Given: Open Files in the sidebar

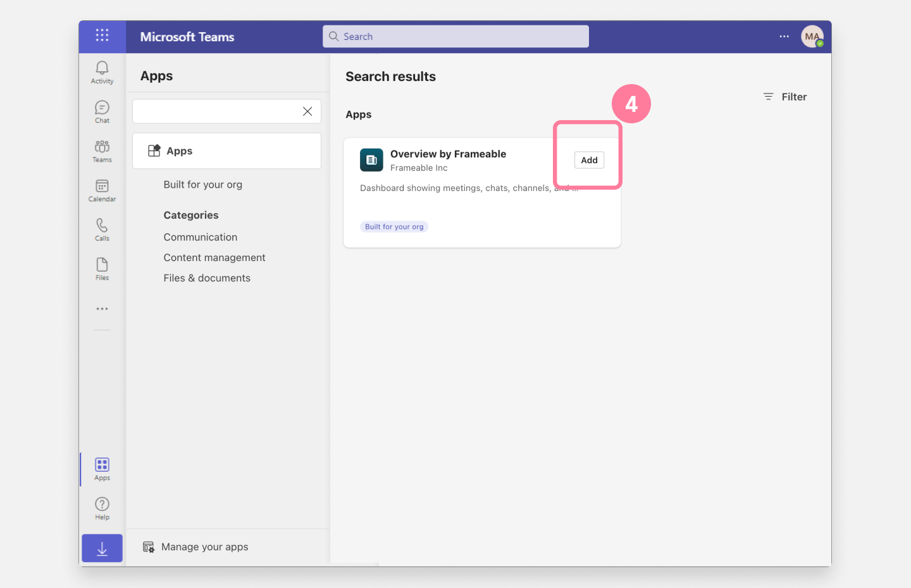Looking at the screenshot, I should [x=102, y=269].
